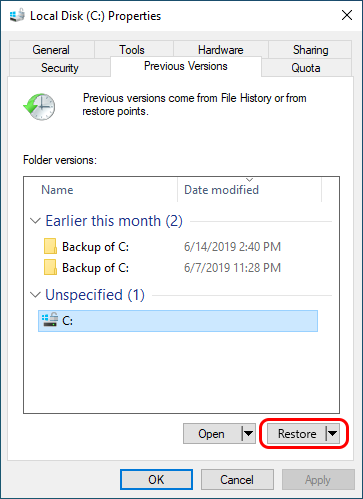Click the Cancel button
Viewport: 363px width, 499px height.
[x=237, y=480]
